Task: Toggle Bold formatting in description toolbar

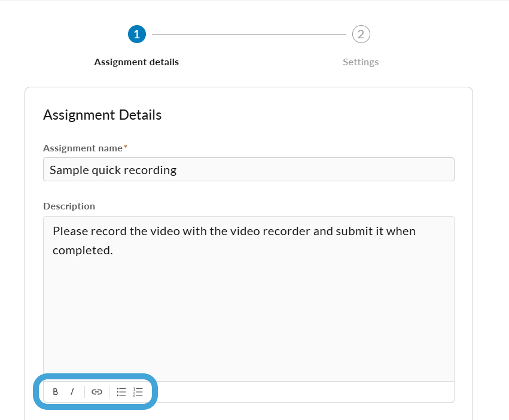Action: coord(55,392)
